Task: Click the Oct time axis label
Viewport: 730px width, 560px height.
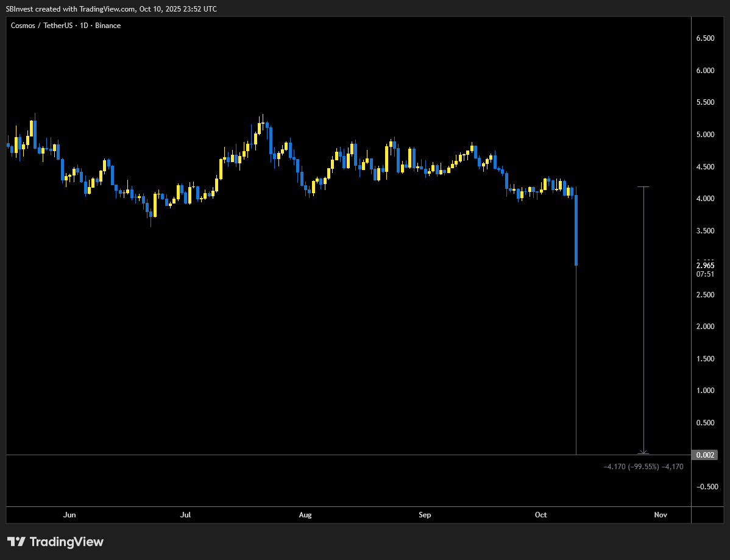Action: tap(540, 515)
